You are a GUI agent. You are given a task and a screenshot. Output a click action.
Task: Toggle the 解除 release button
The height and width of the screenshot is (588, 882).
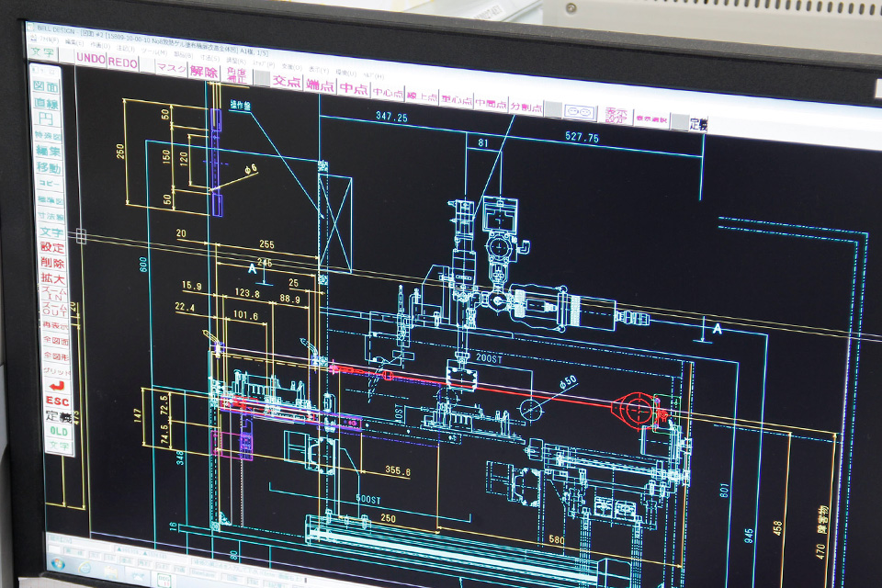coord(204,72)
